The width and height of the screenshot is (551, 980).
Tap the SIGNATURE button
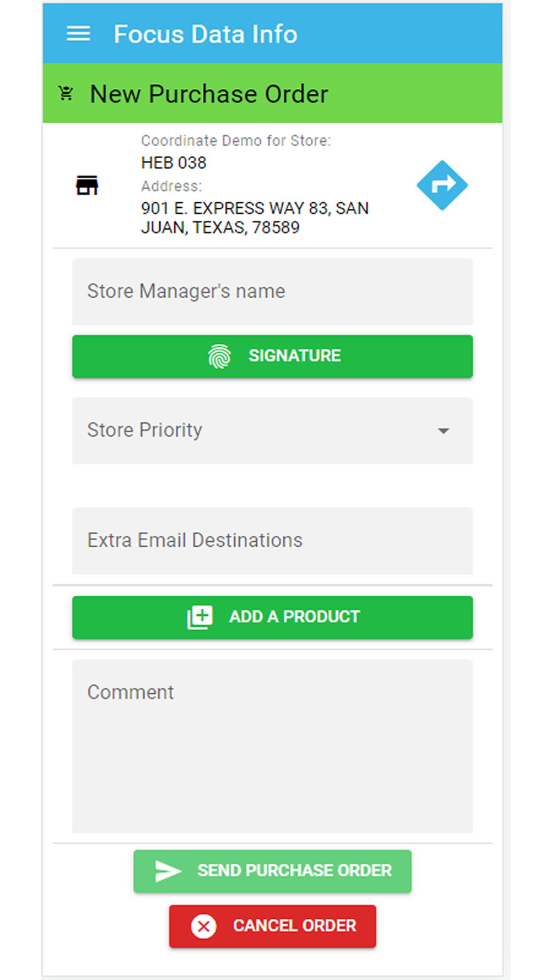pyautogui.click(x=272, y=356)
